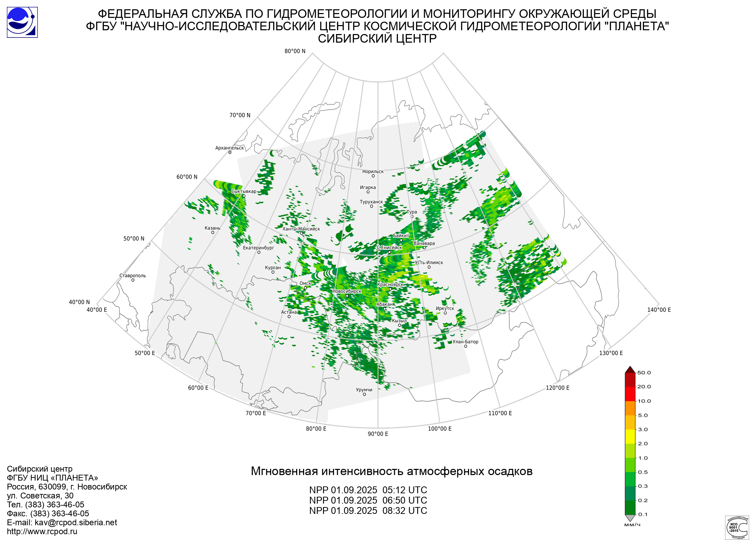This screenshot has height=550, width=756.
Task: Click the dark green 0.1–0.2 band on the color scale
Action: coord(630,507)
